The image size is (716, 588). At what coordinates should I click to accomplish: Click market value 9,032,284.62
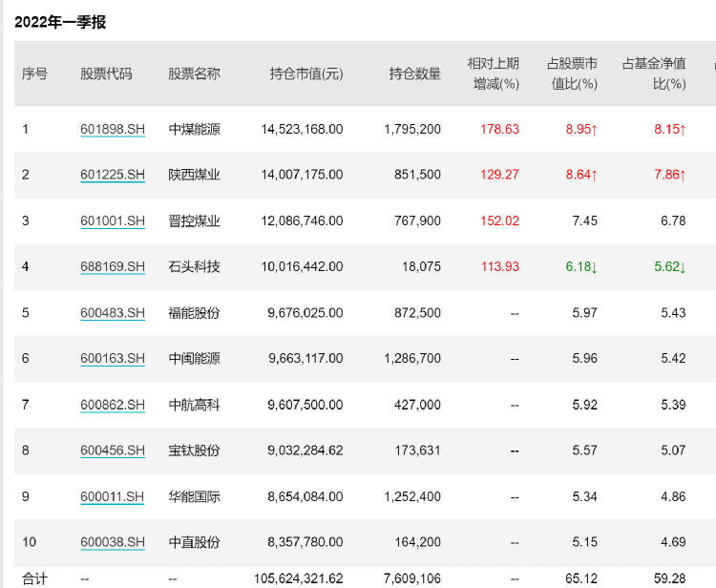(x=305, y=451)
